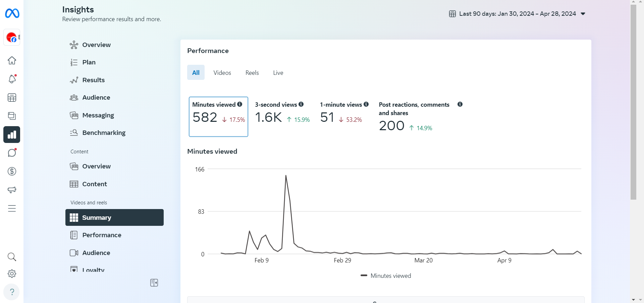This screenshot has width=644, height=303.
Task: Open the Monetization dollar icon
Action: click(x=12, y=171)
